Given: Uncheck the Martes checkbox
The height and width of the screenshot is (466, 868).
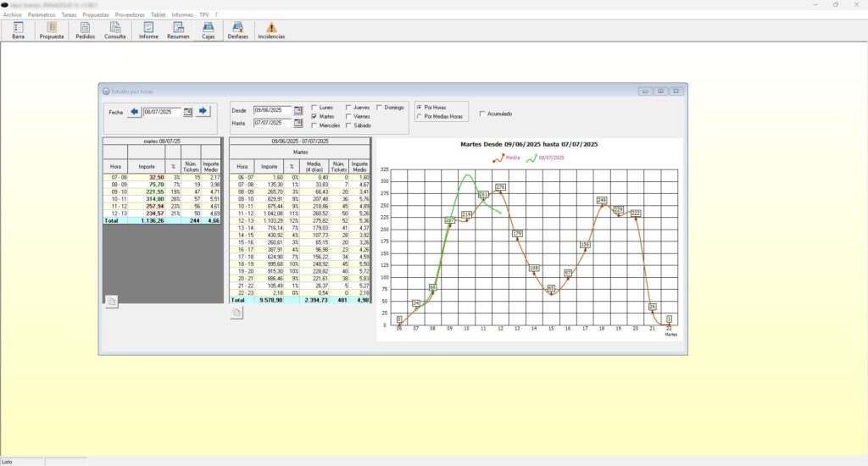Looking at the screenshot, I should (x=315, y=117).
